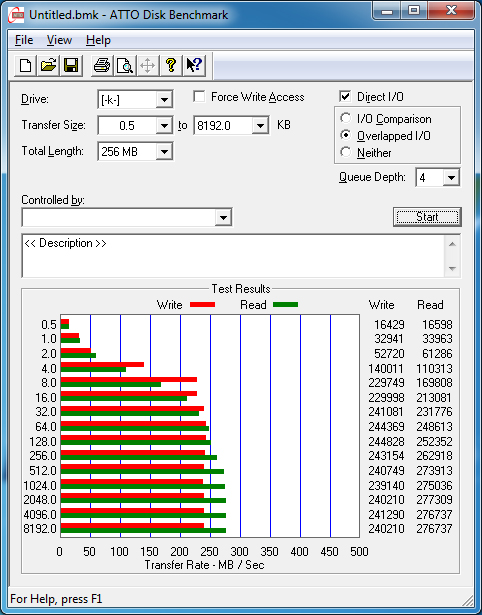482x615 pixels.
Task: Choose the Neither radio option
Action: coord(346,152)
